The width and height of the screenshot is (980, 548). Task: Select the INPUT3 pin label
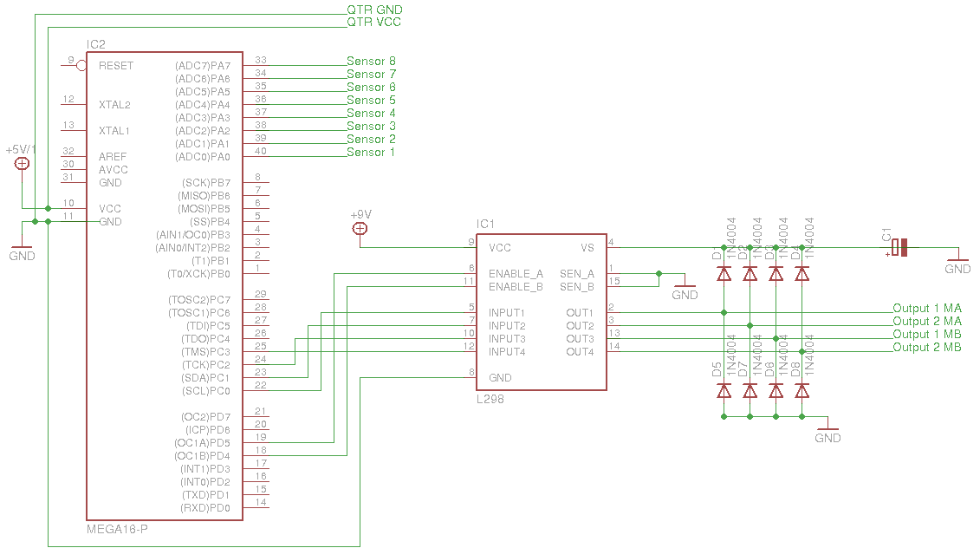coord(507,339)
